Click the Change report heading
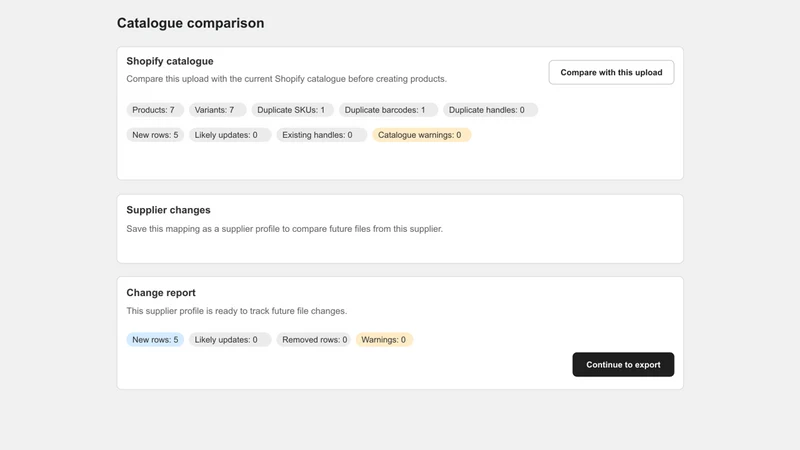The height and width of the screenshot is (450, 800). click(161, 293)
